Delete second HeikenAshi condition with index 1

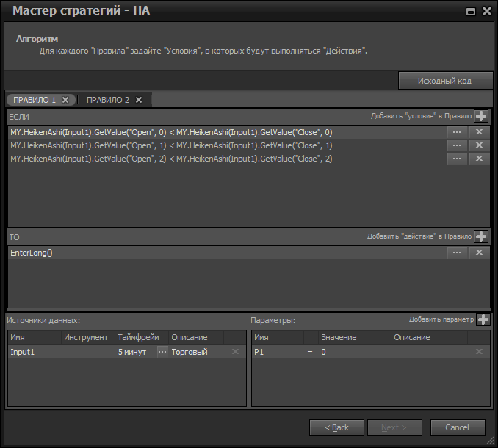coord(479,145)
